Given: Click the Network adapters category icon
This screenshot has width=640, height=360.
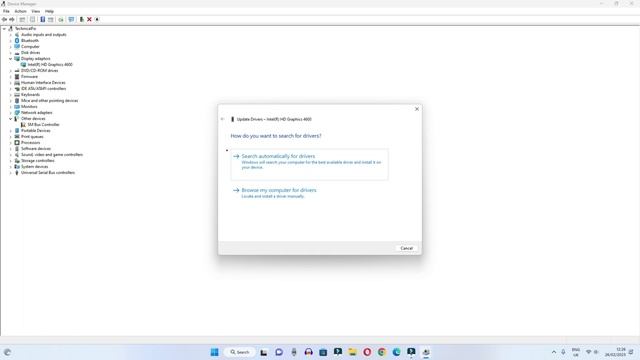Looking at the screenshot, I should (17, 113).
